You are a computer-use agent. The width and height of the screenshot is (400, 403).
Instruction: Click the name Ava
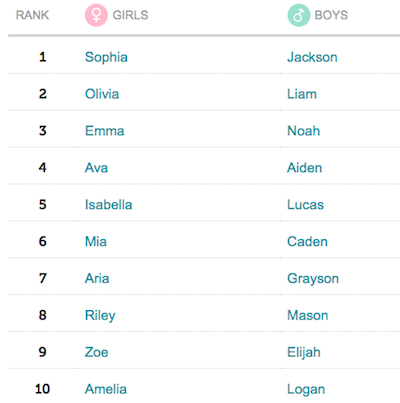96,168
